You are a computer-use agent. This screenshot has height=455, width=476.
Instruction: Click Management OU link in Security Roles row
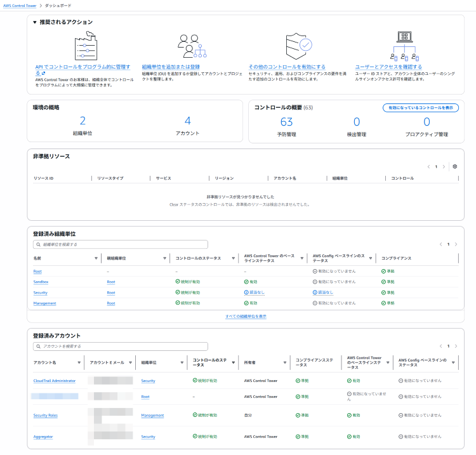[x=152, y=415]
